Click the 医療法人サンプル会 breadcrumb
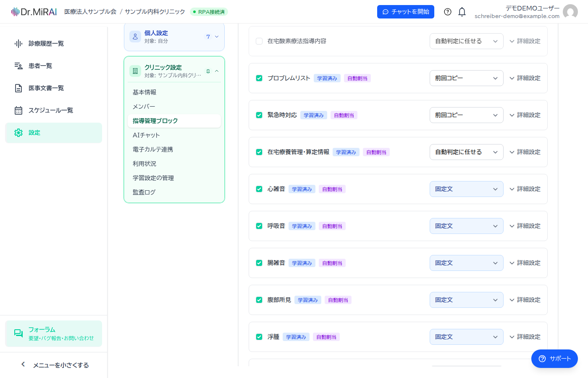 pyautogui.click(x=90, y=12)
